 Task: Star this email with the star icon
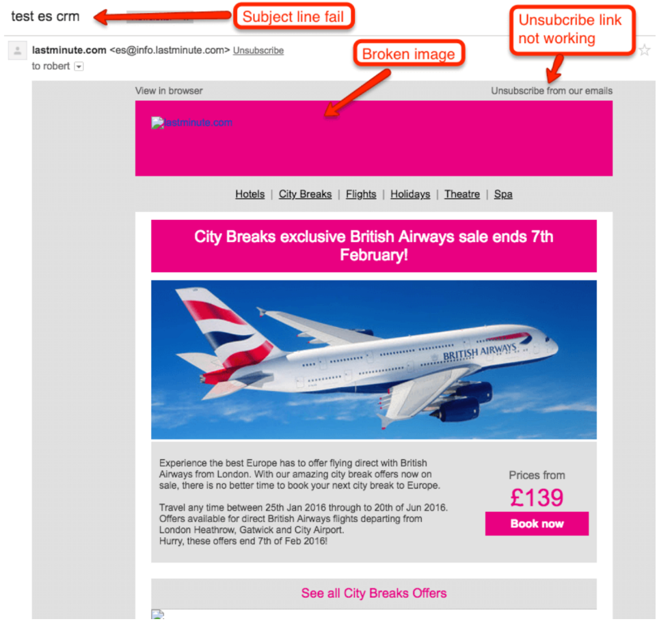click(x=644, y=50)
